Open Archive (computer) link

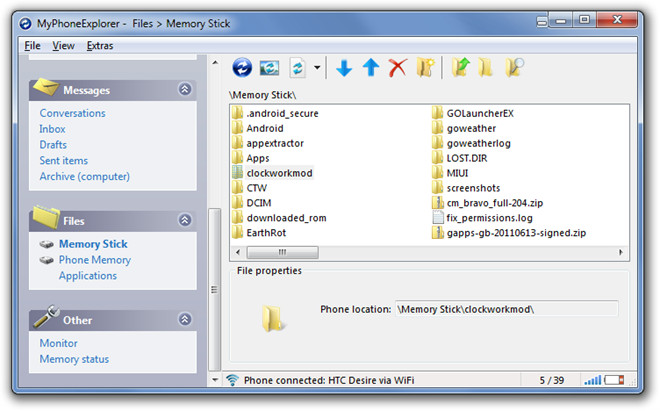[85, 176]
